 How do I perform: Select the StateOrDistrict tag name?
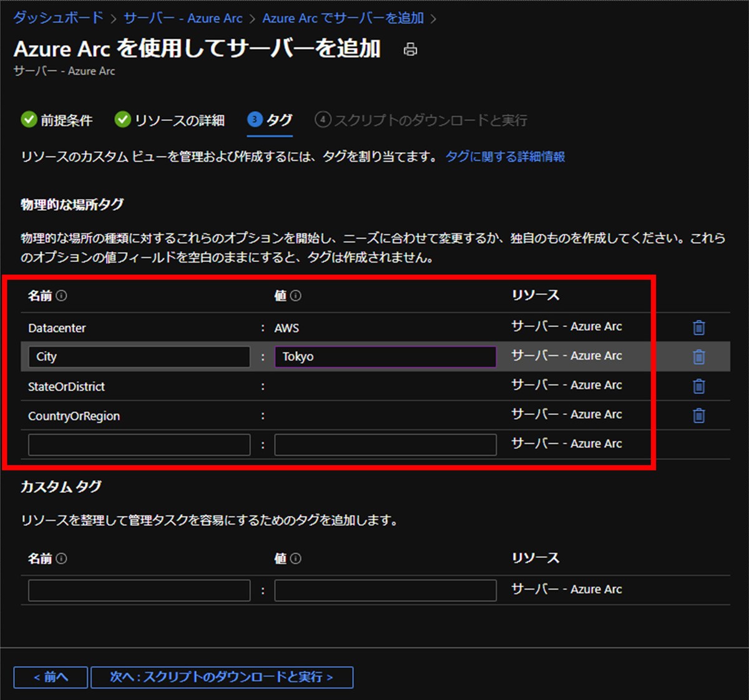click(66, 387)
